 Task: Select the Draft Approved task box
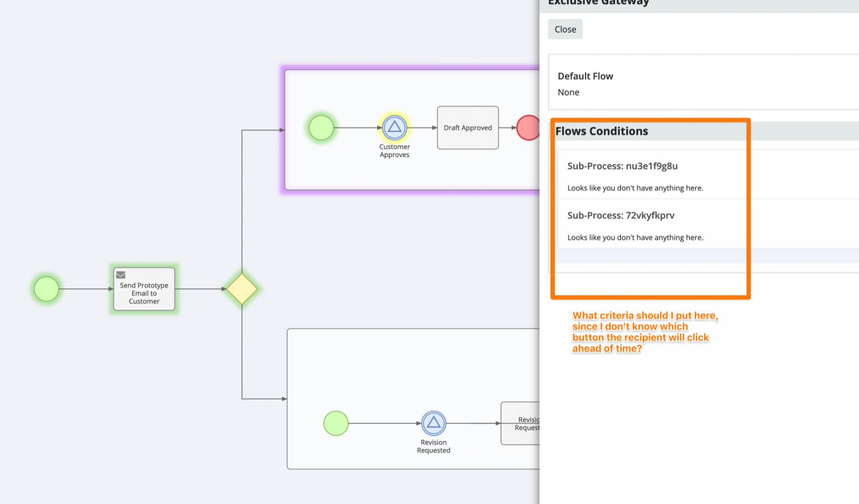coord(468,128)
